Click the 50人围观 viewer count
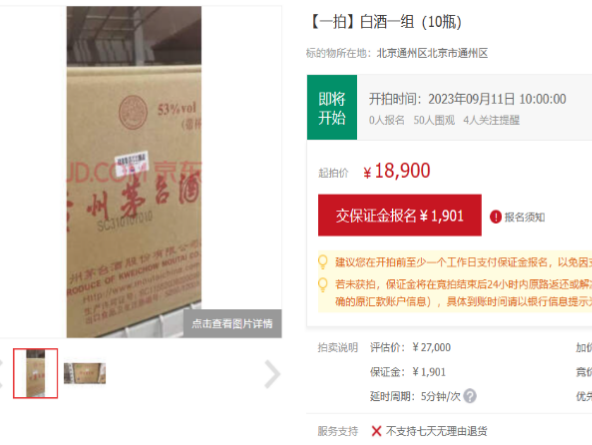592x445 pixels. coord(434,120)
